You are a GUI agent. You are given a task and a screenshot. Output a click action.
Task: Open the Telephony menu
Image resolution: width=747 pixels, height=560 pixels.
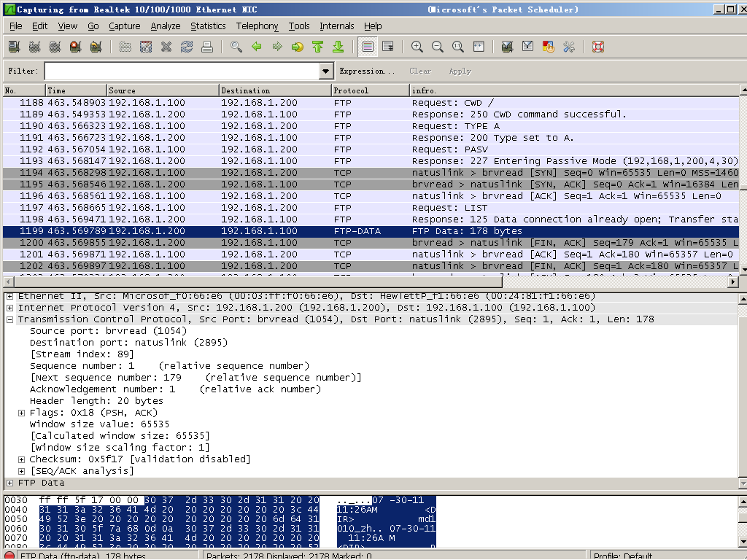tap(257, 26)
